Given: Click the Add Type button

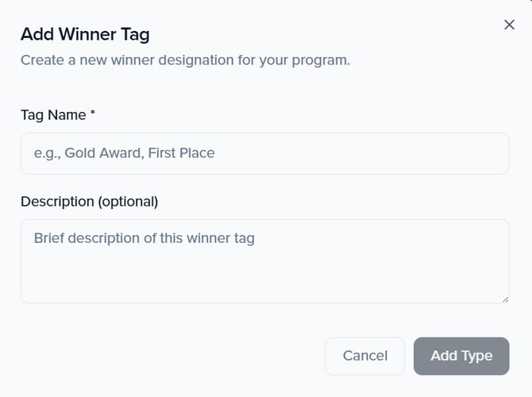Looking at the screenshot, I should (x=461, y=356).
